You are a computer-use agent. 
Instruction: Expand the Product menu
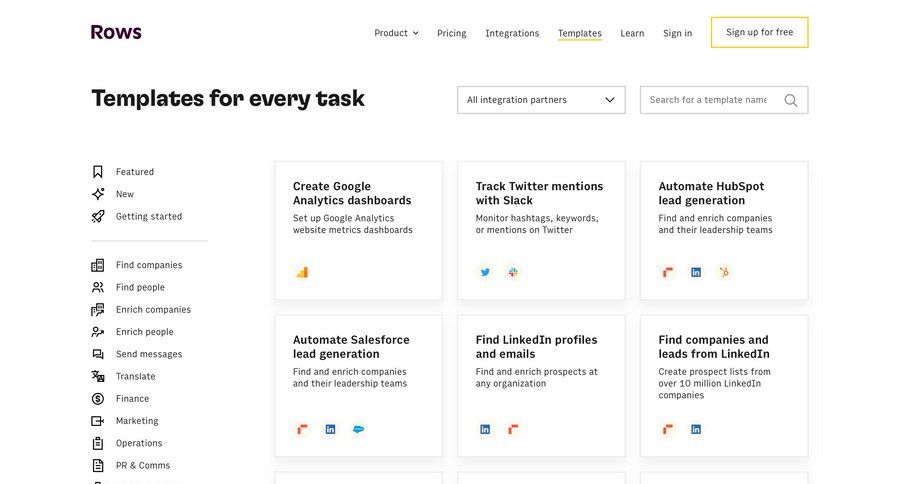point(396,33)
